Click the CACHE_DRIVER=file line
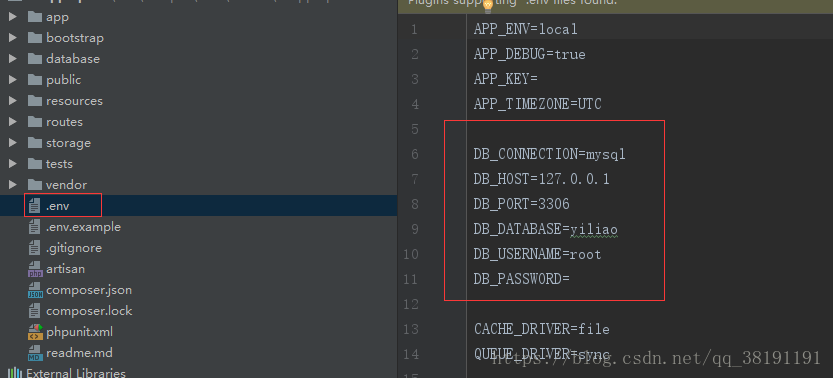This screenshot has height=378, width=833. [x=542, y=329]
